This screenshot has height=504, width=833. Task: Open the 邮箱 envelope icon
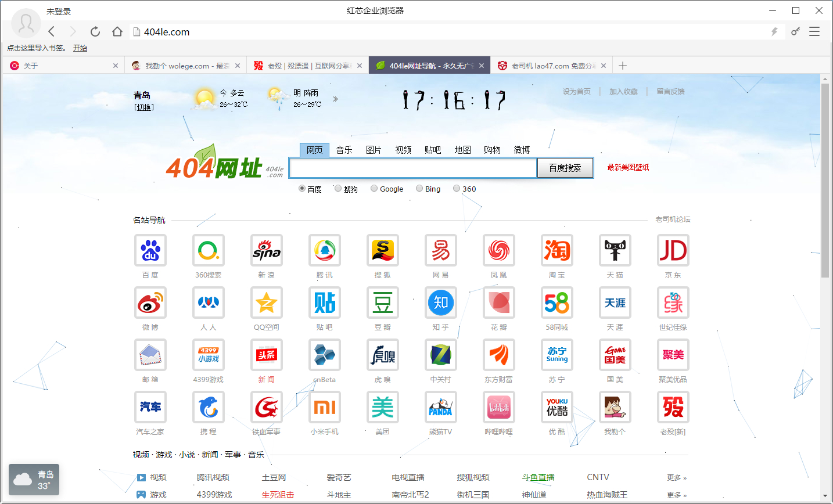tap(150, 355)
